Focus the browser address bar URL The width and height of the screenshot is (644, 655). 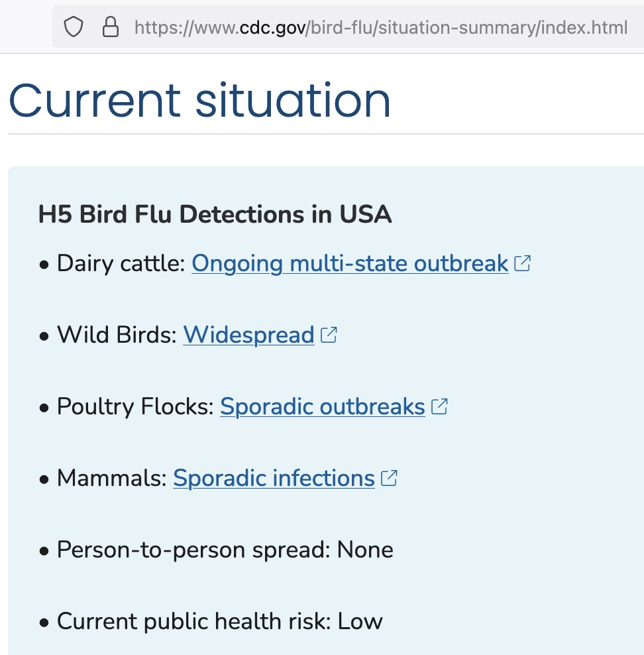click(380, 28)
